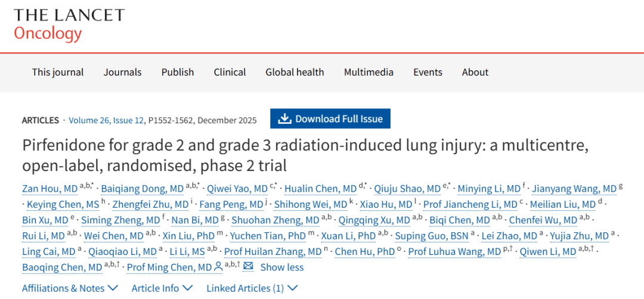644x299 pixels.
Task: Click first author Zan Hou, MD link
Action: click(49, 189)
